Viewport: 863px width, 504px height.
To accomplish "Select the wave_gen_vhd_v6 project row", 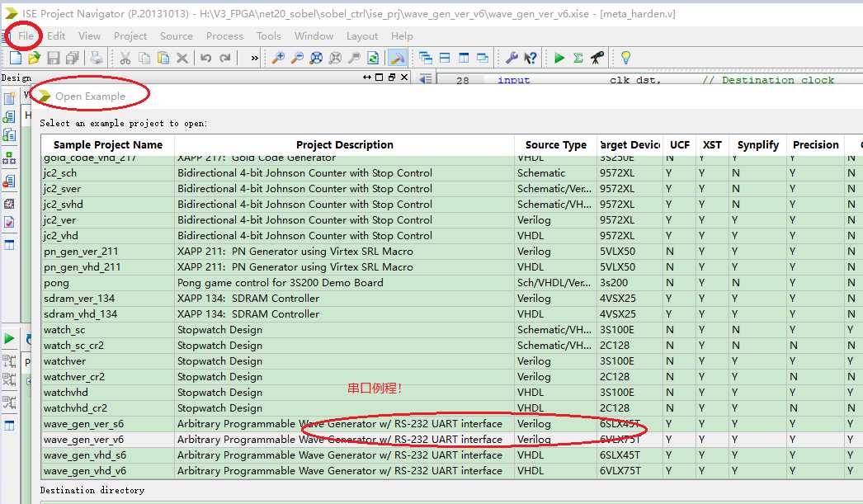I will point(452,471).
